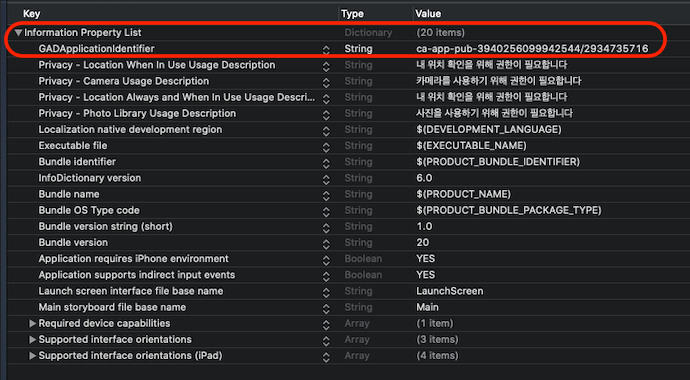Select Privacy - Photo Library Usage Description key
The image size is (690, 380).
point(137,113)
